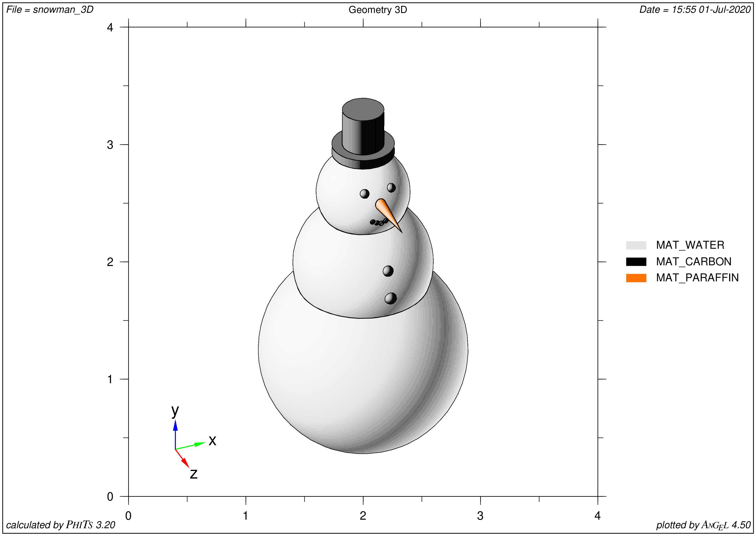This screenshot has height=536, width=756.
Task: Click the MAT_PARAFFIN legend label
Action: pyautogui.click(x=697, y=278)
